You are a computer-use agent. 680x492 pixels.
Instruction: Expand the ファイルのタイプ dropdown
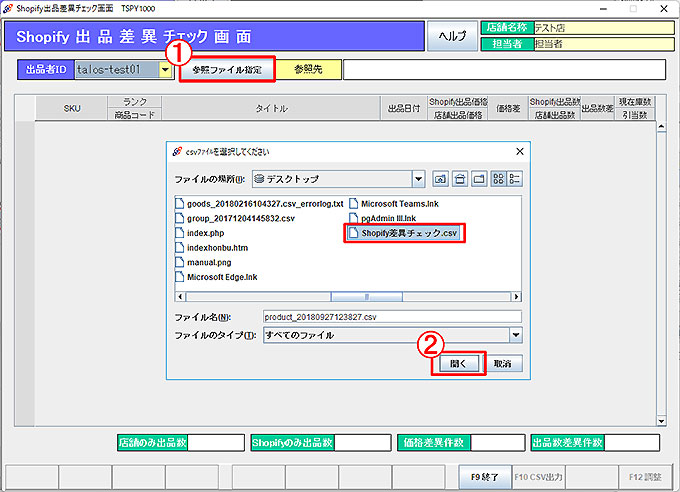click(x=516, y=335)
